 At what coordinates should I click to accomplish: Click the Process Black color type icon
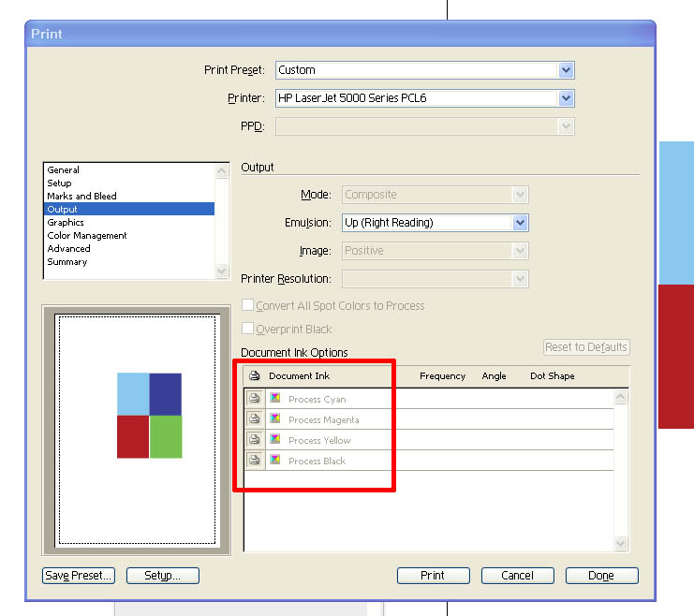[x=275, y=461]
